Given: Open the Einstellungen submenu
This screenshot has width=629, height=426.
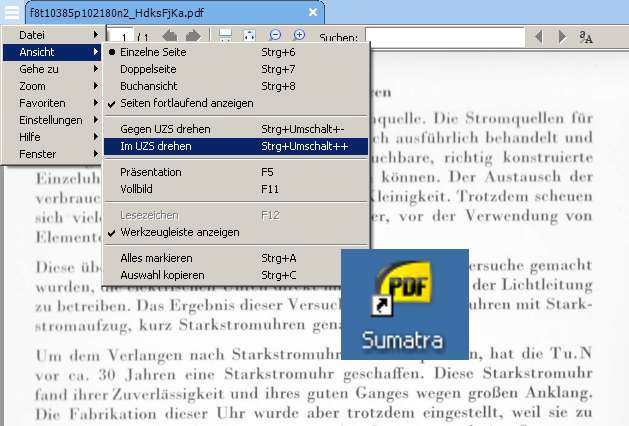Looking at the screenshot, I should (x=53, y=120).
